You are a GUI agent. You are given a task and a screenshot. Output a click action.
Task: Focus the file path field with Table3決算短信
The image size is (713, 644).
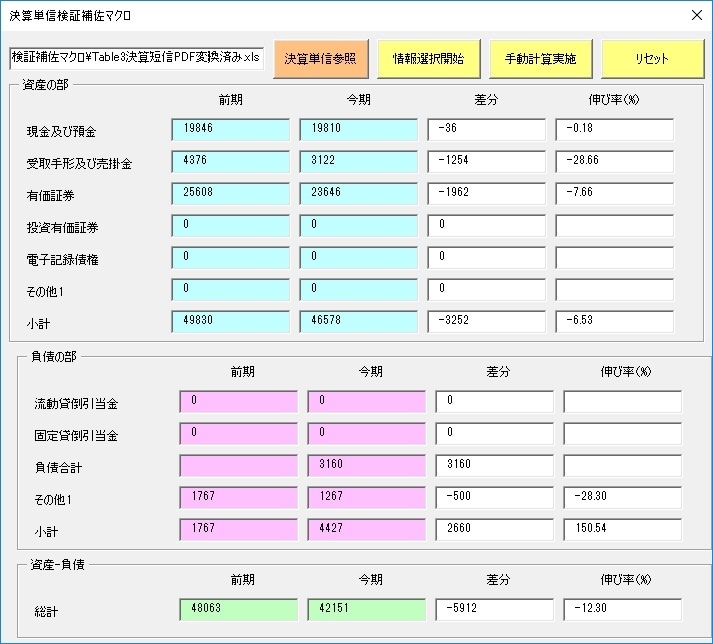pos(136,58)
